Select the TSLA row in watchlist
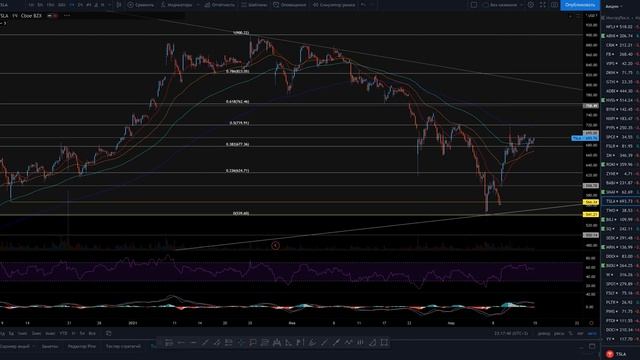This screenshot has width=640, height=360. [621, 201]
